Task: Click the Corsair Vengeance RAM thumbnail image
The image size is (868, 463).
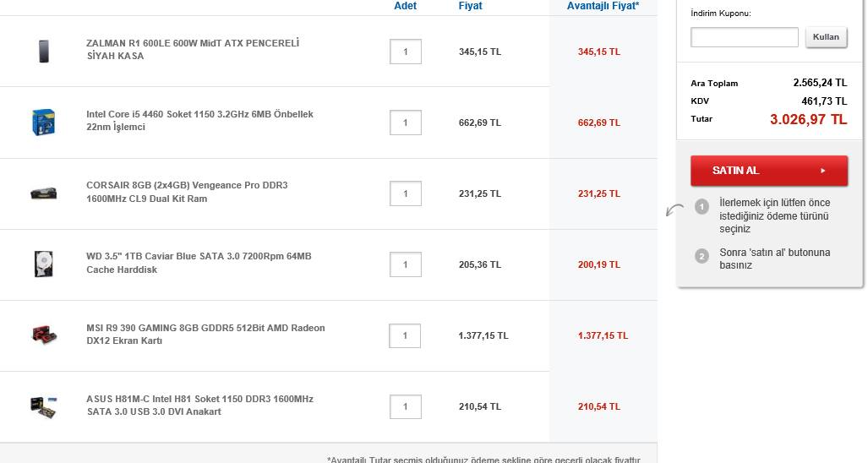Action: pos(43,193)
